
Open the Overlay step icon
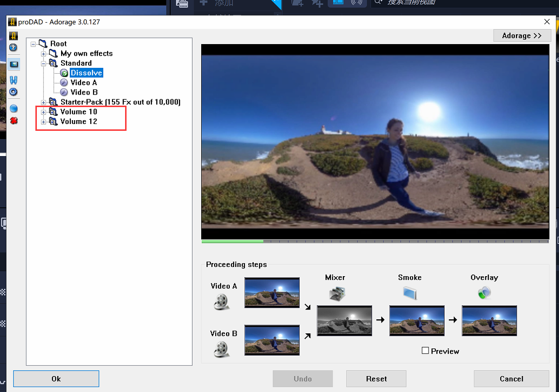click(x=483, y=293)
